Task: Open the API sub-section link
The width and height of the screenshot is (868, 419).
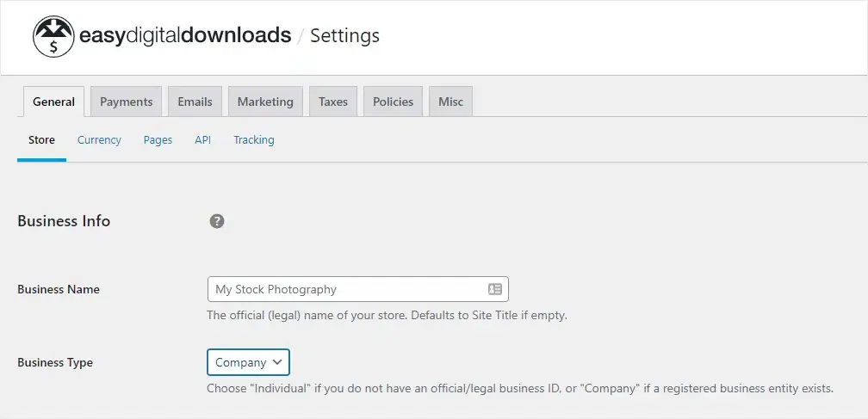Action: point(202,139)
